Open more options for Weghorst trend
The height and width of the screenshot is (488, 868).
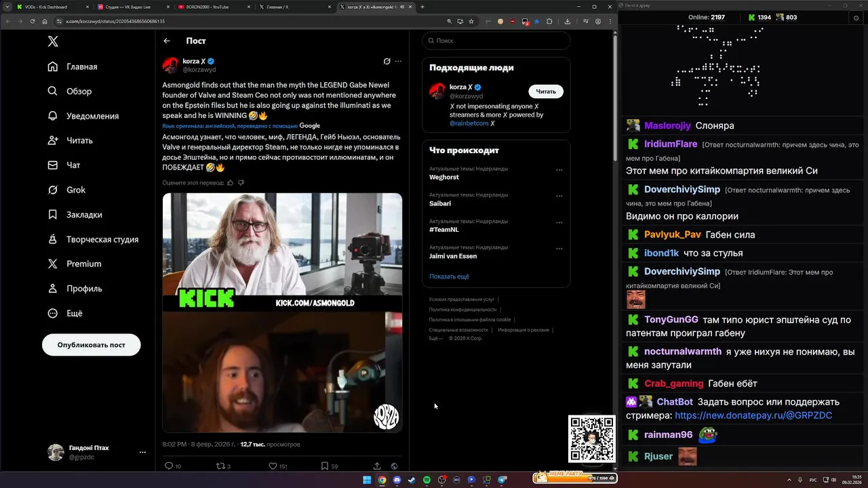click(559, 170)
